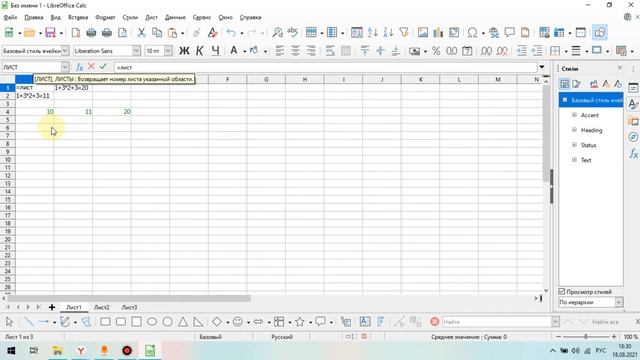Insert a chart
The image size is (640, 360).
click(x=438, y=33)
